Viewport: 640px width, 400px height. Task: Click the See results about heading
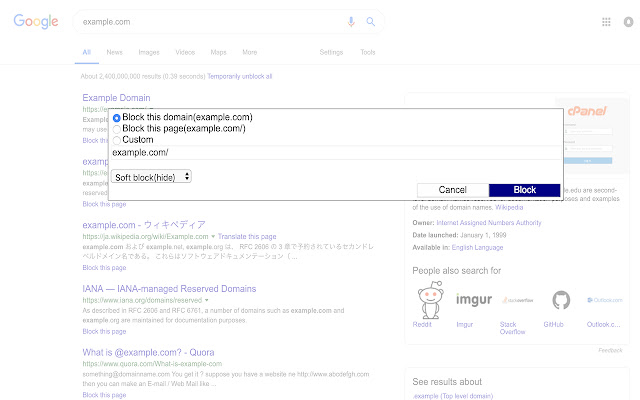[447, 382]
